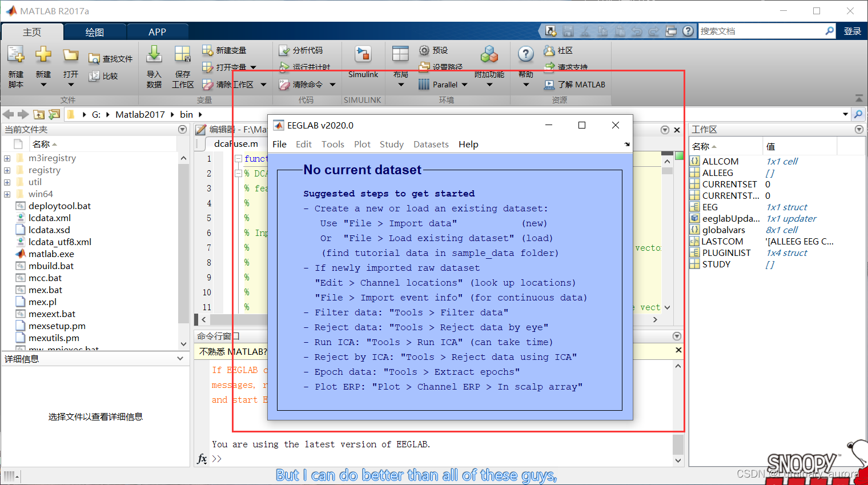Select EEG variable in Workspace

click(x=710, y=207)
